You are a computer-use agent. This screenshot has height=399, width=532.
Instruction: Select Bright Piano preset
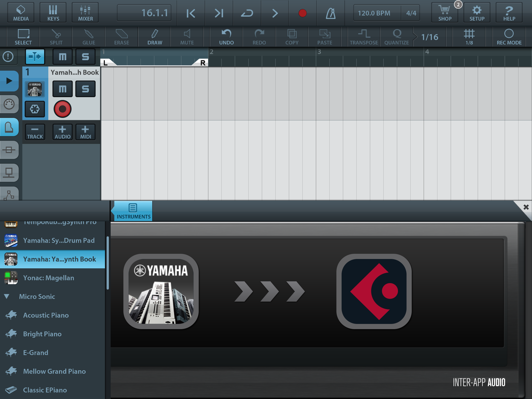click(x=52, y=334)
